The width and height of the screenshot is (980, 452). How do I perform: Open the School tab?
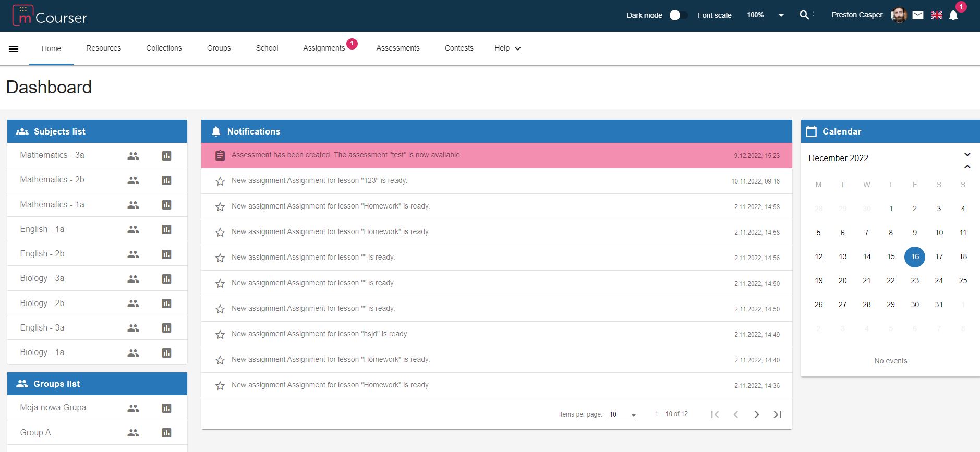pos(267,48)
